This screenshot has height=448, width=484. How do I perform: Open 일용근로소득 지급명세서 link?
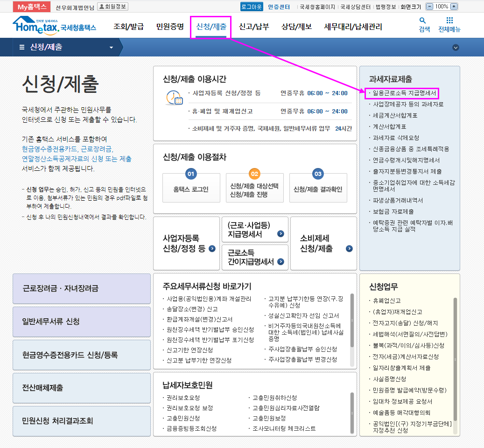click(404, 93)
